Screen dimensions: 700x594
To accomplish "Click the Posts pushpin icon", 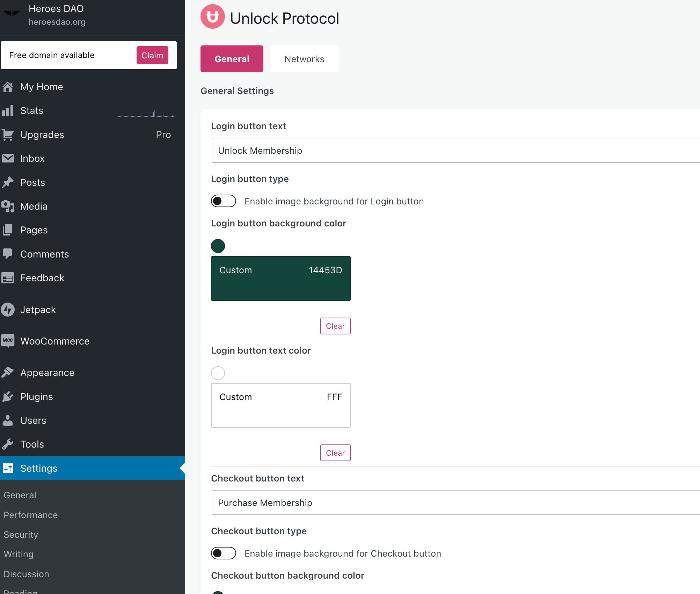I will pos(8,182).
